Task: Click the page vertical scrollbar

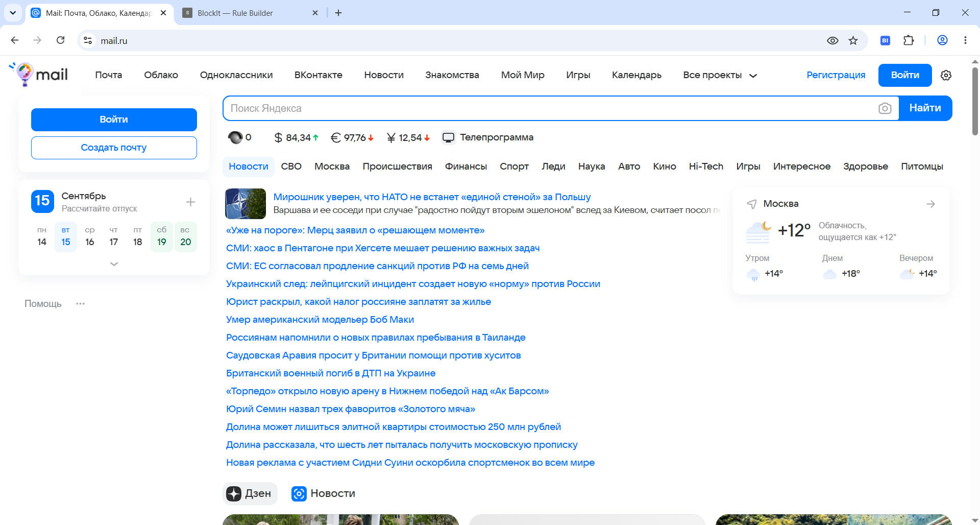Action: point(975,101)
